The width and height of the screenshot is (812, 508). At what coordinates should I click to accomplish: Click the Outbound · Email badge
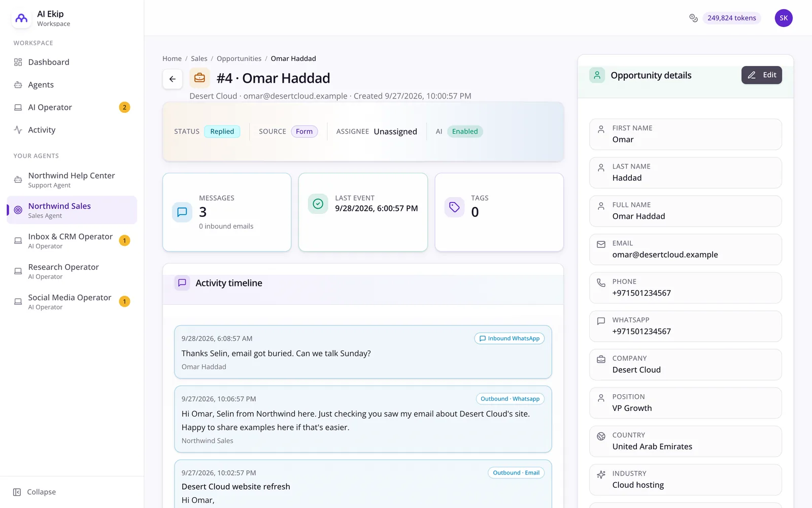coord(516,473)
